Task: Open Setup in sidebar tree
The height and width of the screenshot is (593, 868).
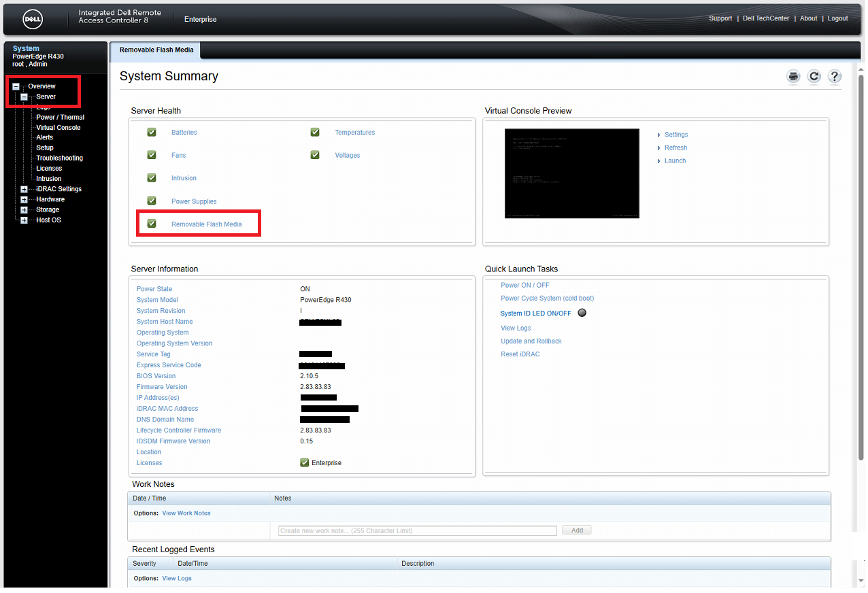Action: tap(45, 148)
